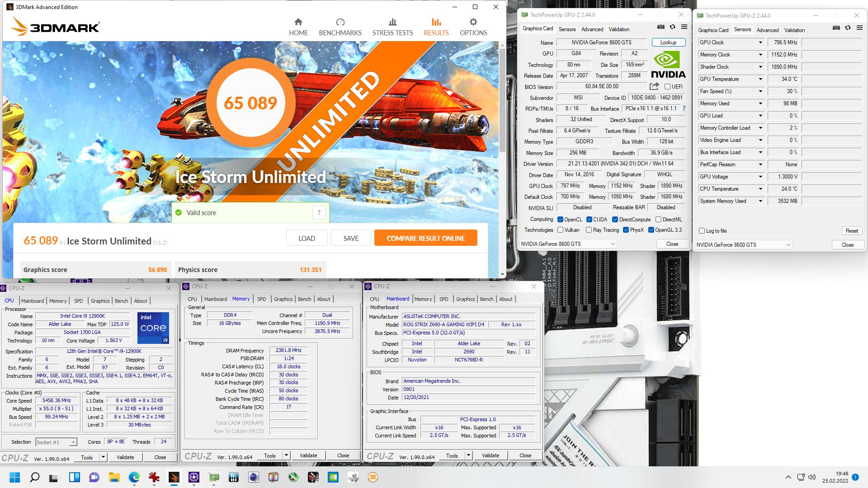Click the Graphics score value 56 890

click(157, 270)
